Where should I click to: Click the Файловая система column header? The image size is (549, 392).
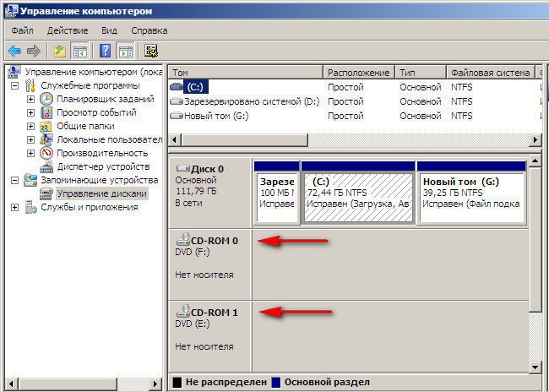point(489,73)
